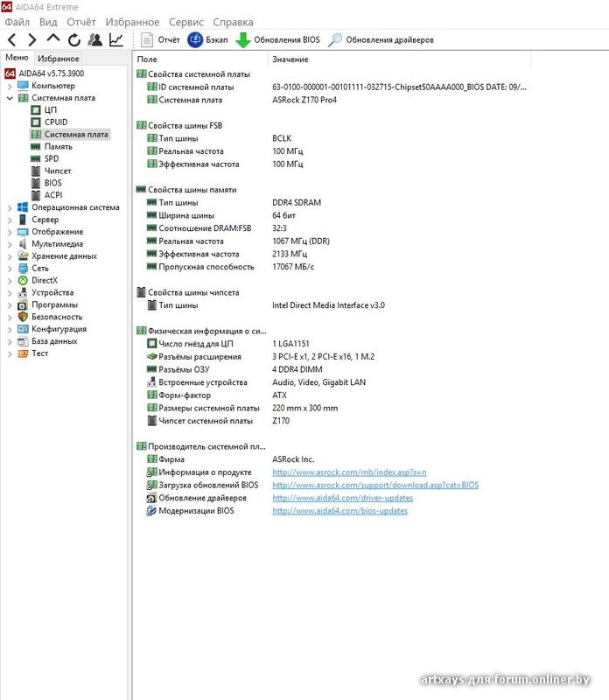Image resolution: width=609 pixels, height=700 pixels.
Task: Click the Бэкап toolbar button
Action: pyautogui.click(x=207, y=39)
